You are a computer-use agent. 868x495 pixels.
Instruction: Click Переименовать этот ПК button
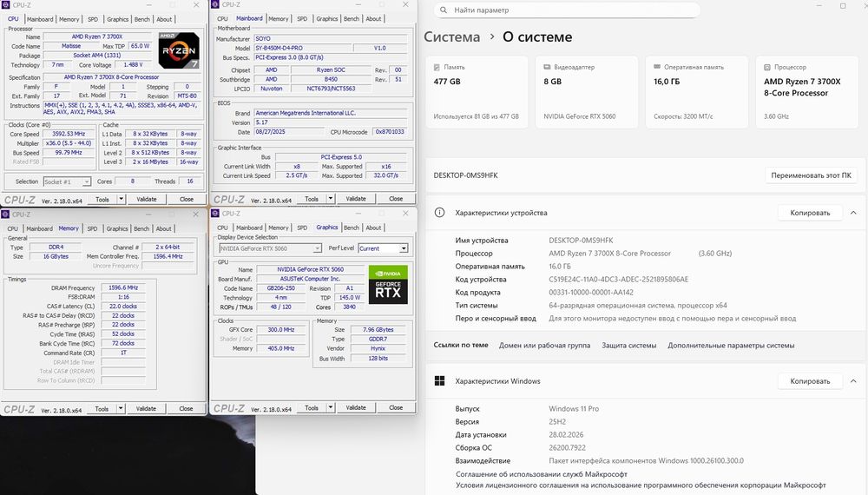[811, 175]
